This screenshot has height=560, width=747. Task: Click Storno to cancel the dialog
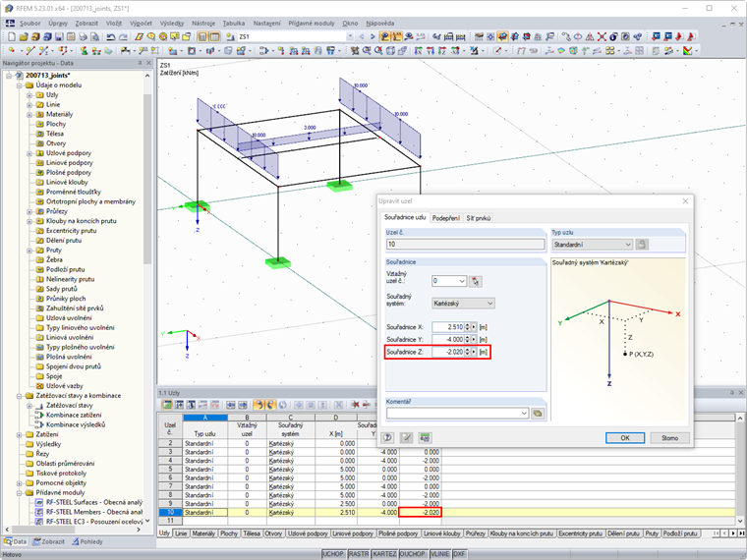(x=669, y=437)
